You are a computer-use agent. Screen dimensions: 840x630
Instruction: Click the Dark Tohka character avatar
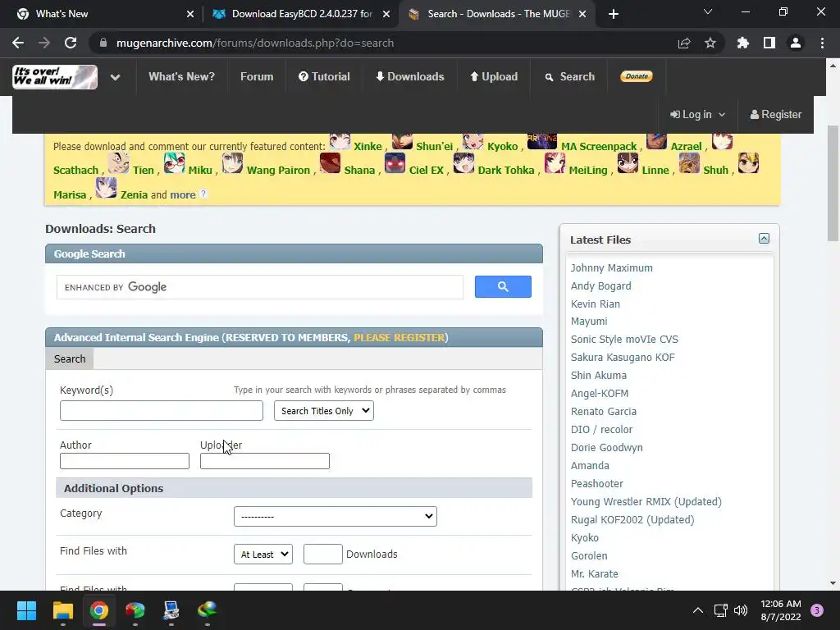[463, 163]
